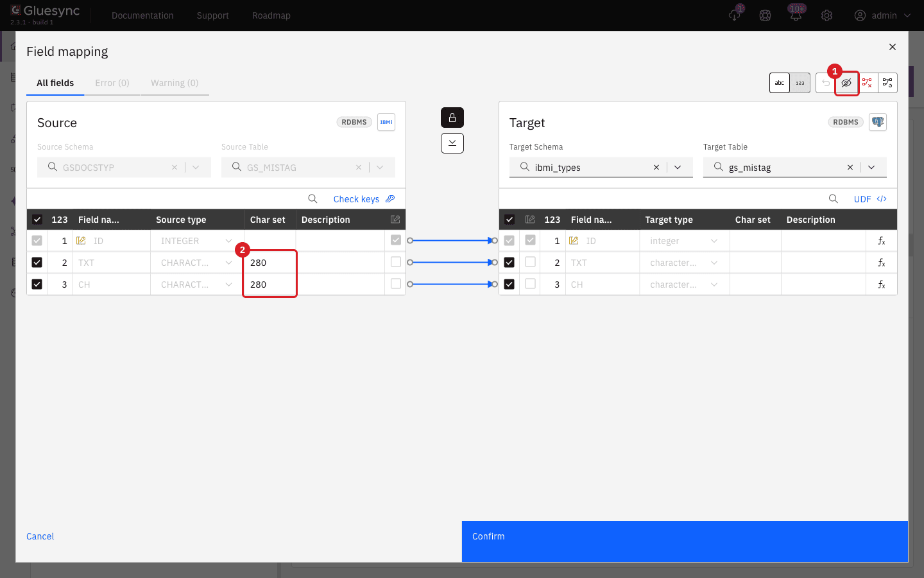Open the settings gear in the top bar
Screen dimensions: 924x578
pyautogui.click(x=827, y=15)
